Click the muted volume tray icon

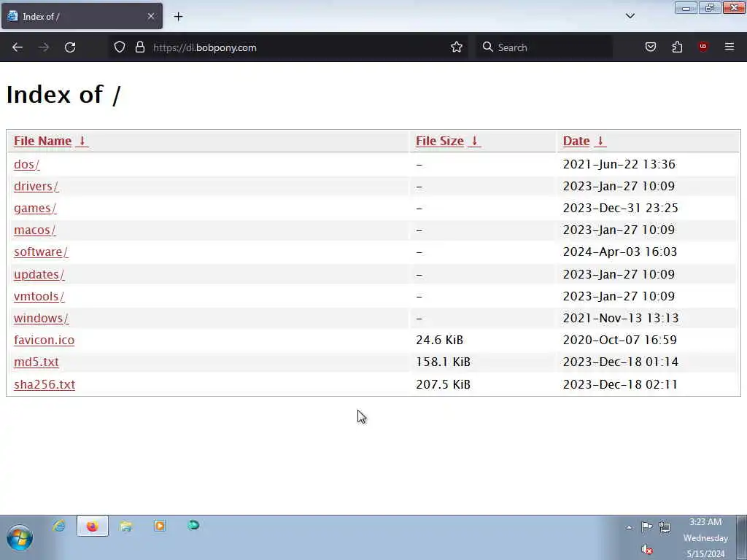646,550
